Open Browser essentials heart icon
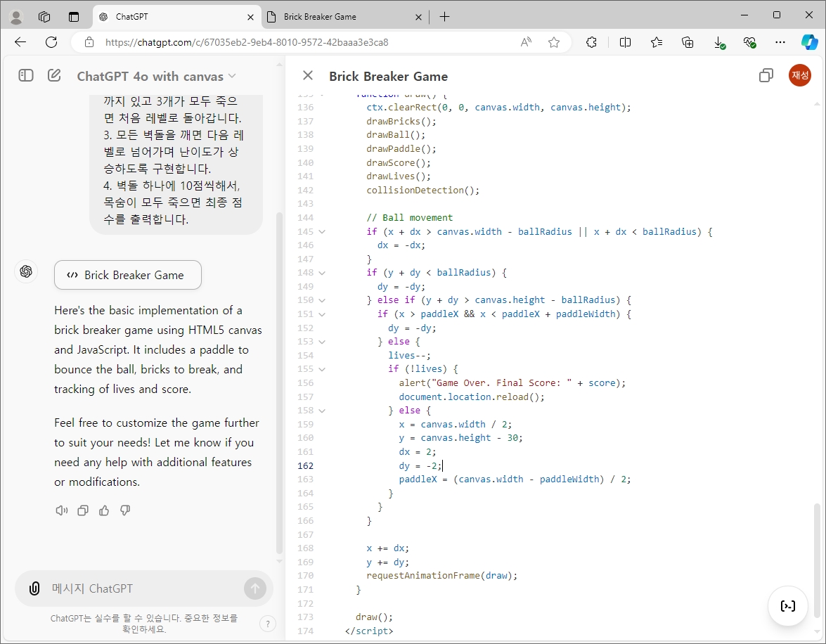 [749, 42]
